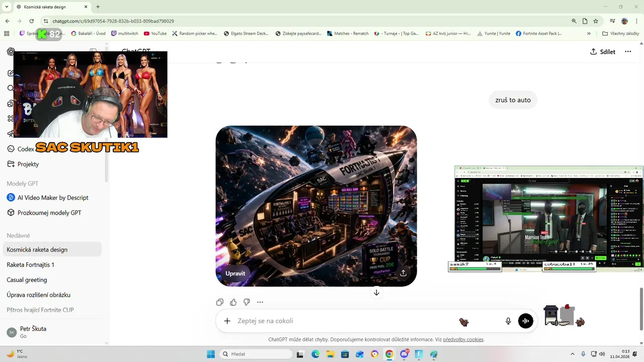Screen dimensions: 644x362
Task: Share the generated rocket image via upload icon
Action: coord(403,273)
